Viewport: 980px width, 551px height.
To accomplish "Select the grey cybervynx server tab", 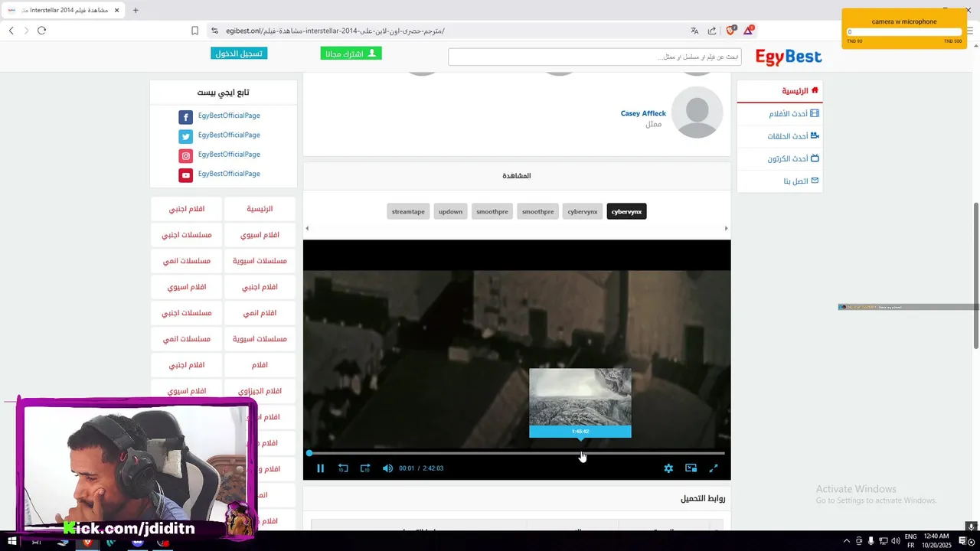I will point(583,211).
